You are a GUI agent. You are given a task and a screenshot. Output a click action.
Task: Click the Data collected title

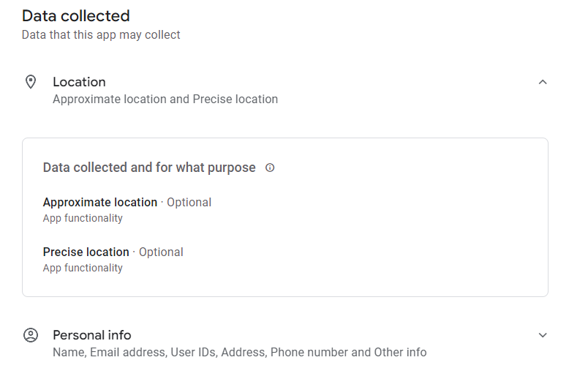[x=76, y=16]
